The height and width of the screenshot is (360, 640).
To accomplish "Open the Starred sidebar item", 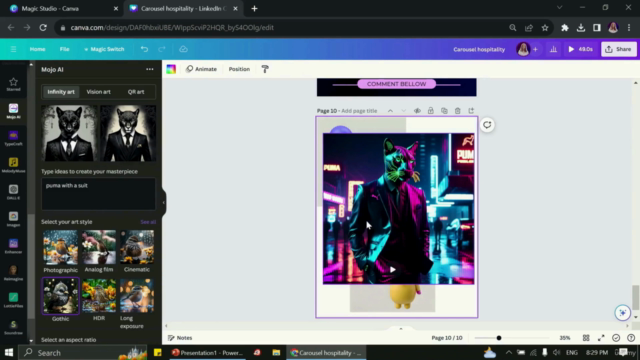I will 13,84.
